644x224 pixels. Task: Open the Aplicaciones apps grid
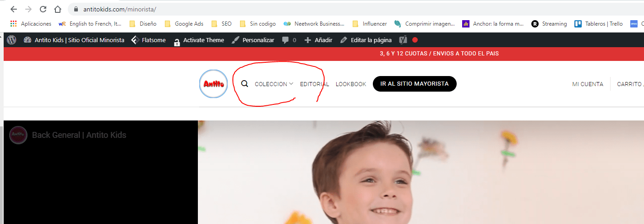click(x=31, y=24)
